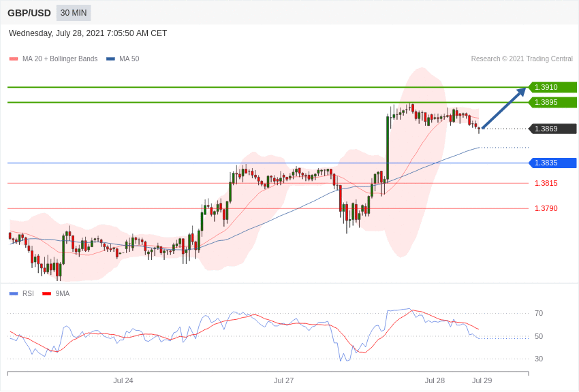Viewport: 579px width, 392px height.
Task: Click the RSI 50 level label
Action: click(539, 336)
